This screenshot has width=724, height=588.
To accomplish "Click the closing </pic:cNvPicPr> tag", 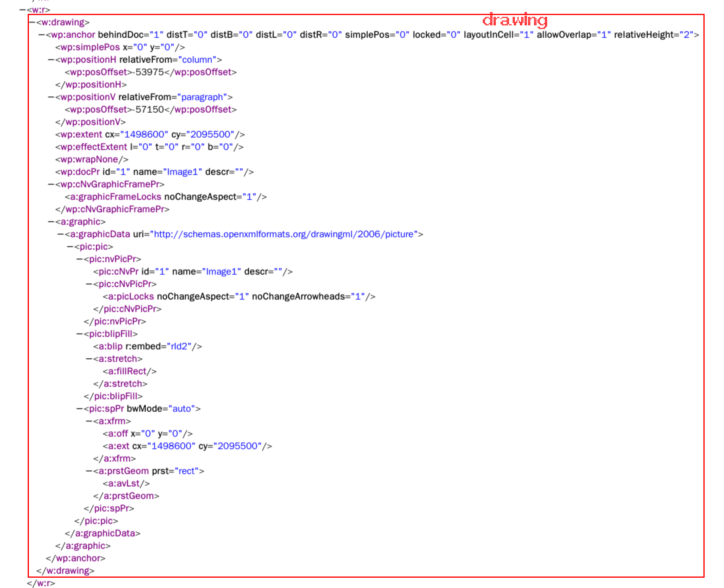I will point(127,309).
